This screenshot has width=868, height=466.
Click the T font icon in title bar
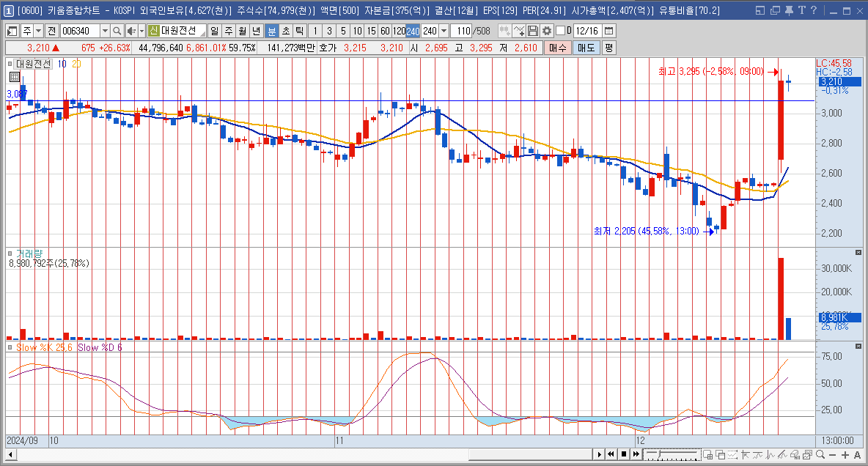coord(801,10)
